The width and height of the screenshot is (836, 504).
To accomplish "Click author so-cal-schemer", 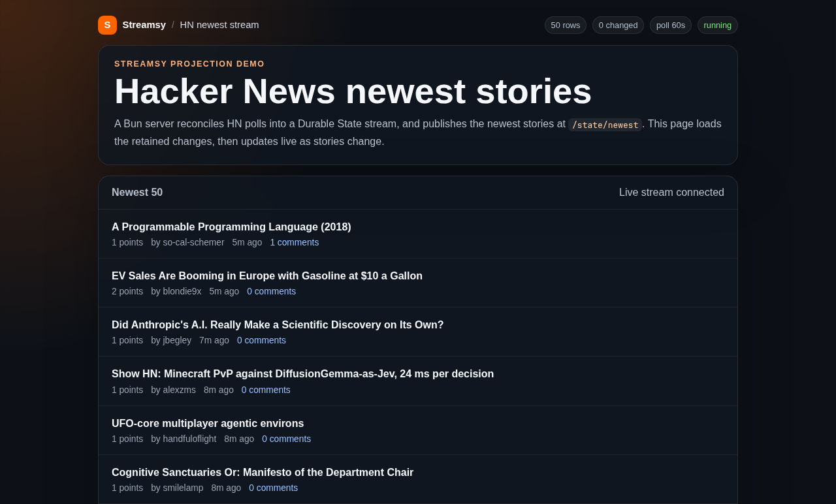I will 187,242.
